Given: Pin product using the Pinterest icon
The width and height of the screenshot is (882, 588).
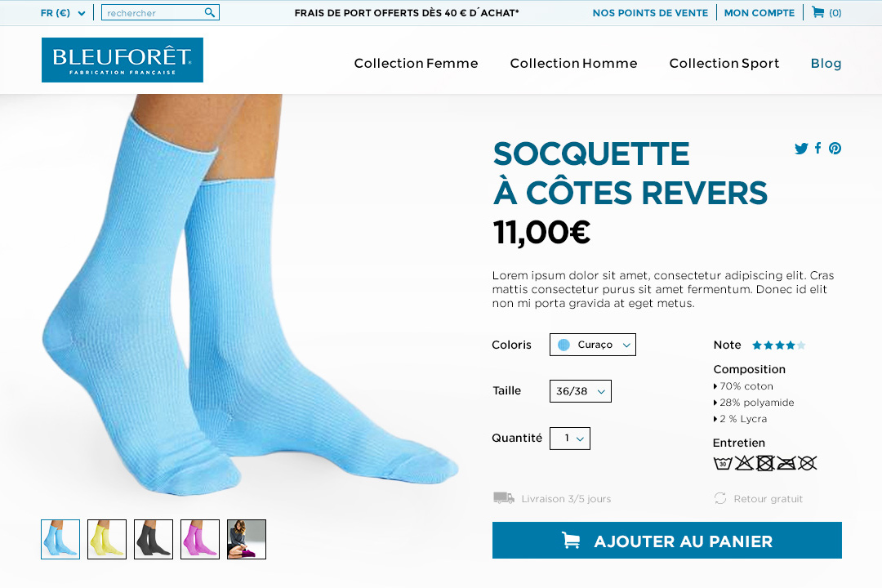Looking at the screenshot, I should coord(835,149).
